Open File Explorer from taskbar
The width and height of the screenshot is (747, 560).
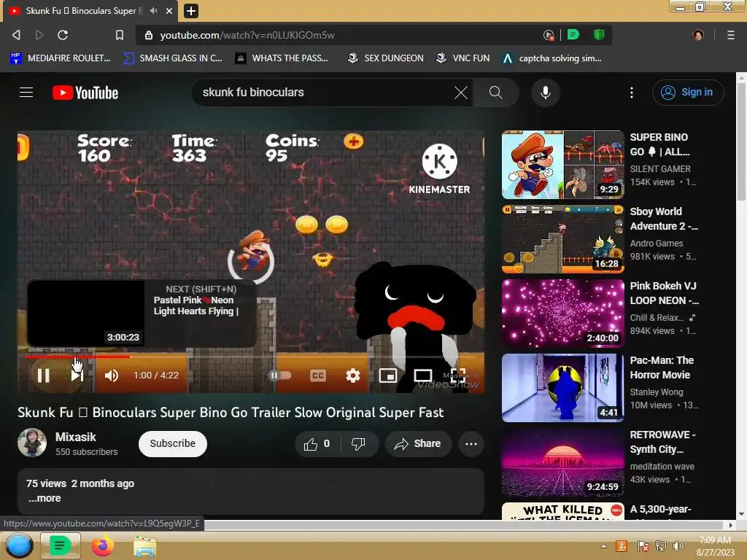144,546
